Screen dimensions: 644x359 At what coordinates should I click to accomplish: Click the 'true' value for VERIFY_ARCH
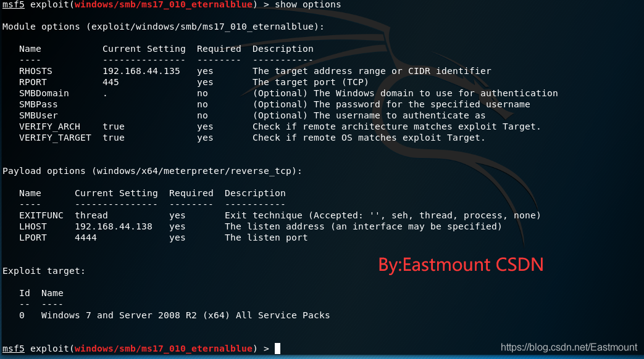pyautogui.click(x=114, y=126)
